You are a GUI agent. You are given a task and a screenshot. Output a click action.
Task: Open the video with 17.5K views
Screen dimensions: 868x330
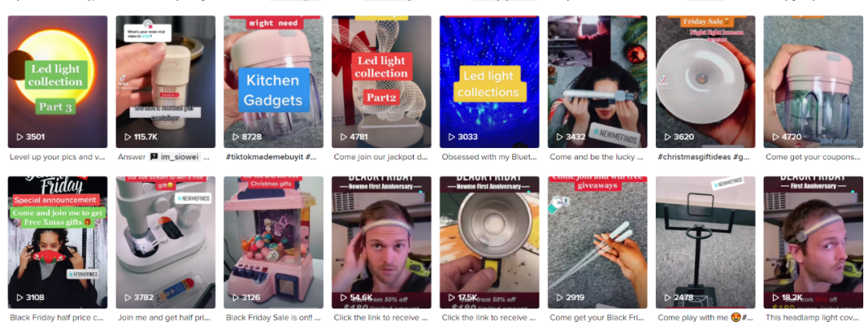[x=489, y=242]
